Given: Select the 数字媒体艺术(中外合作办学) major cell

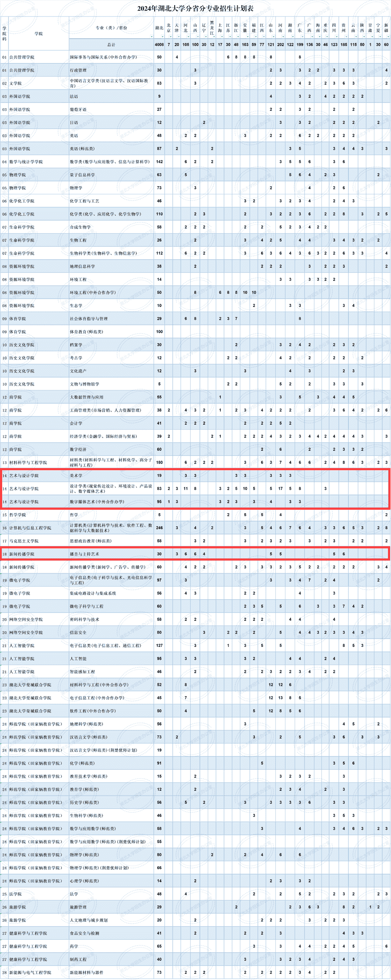Looking at the screenshot, I should tap(111, 502).
